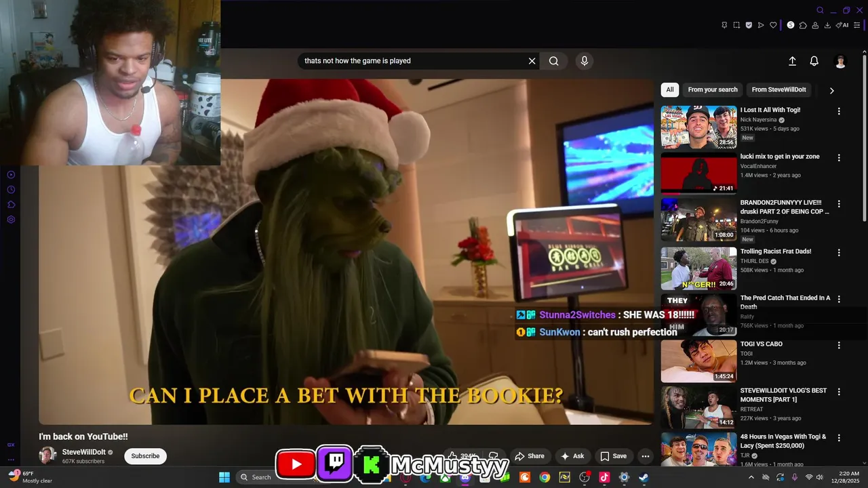
Task: Open more actions ellipsis under video
Action: coord(646,456)
